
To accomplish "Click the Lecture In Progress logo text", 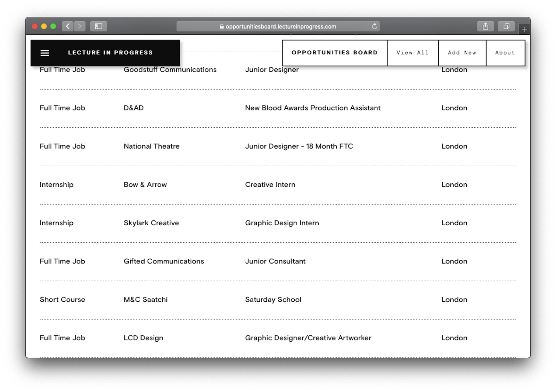I will tap(110, 53).
